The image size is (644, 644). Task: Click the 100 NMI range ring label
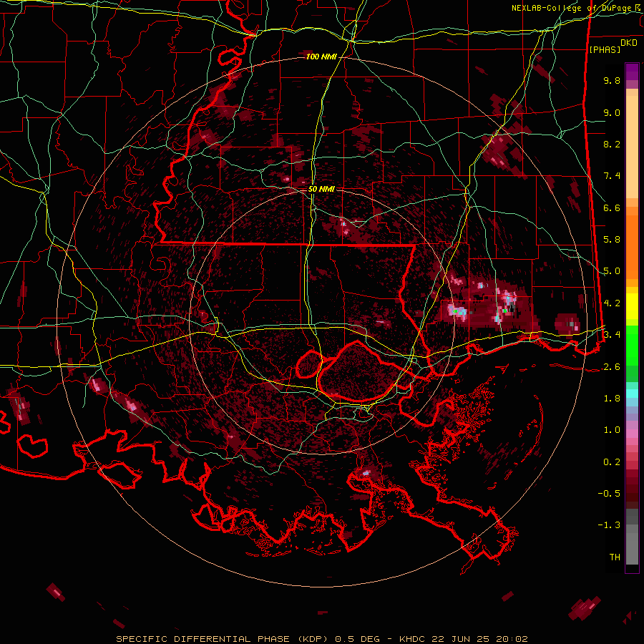coord(321,57)
